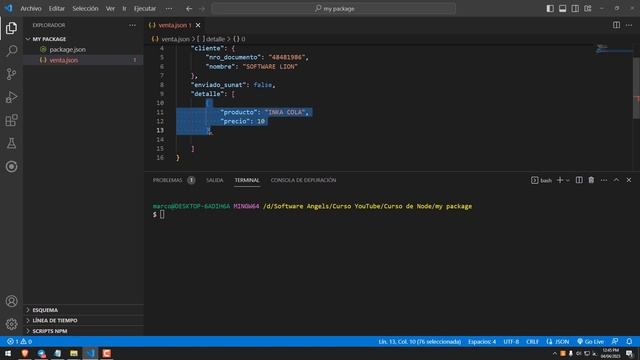The image size is (640, 360).
Task: Split the editor to the right
Action: 616,25
